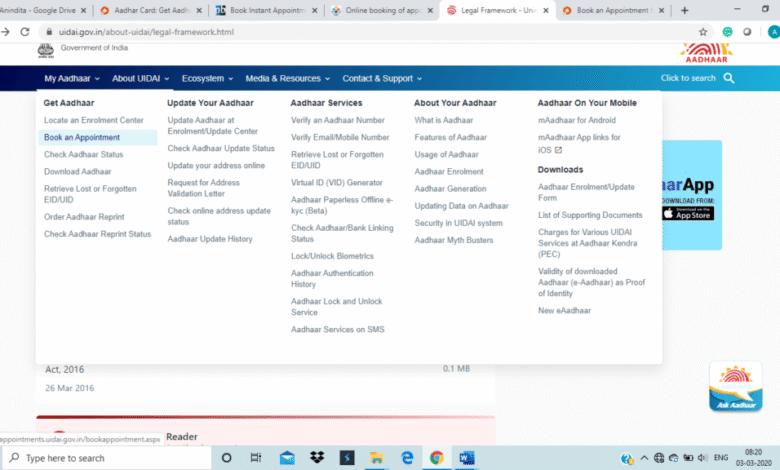Click mAadhaar for Android link
Image resolution: width=780 pixels, height=470 pixels.
pyautogui.click(x=577, y=120)
